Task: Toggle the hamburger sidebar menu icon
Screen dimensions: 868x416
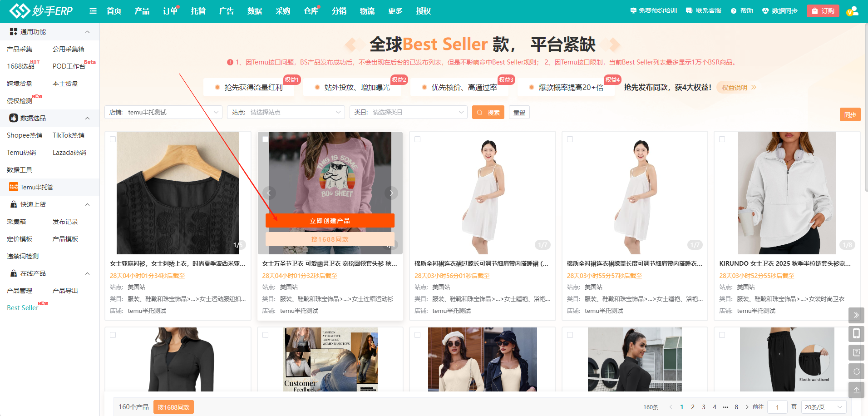Action: click(x=93, y=11)
